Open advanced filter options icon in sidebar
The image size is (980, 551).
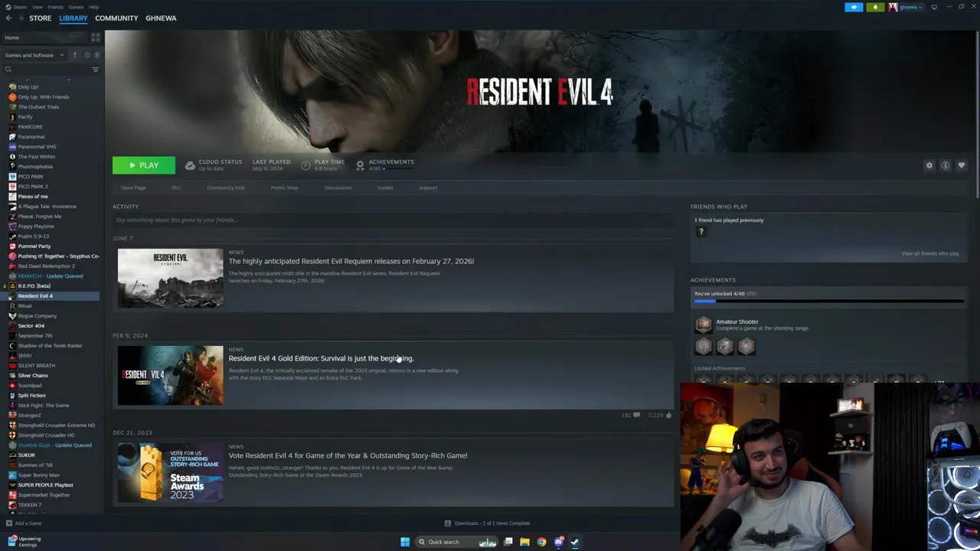95,70
